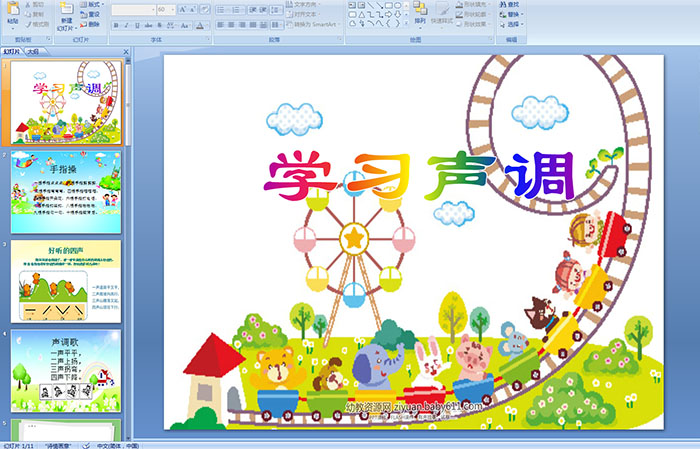The width and height of the screenshot is (700, 449).
Task: Select the down block arrow shape
Action: pyautogui.click(x=398, y=15)
